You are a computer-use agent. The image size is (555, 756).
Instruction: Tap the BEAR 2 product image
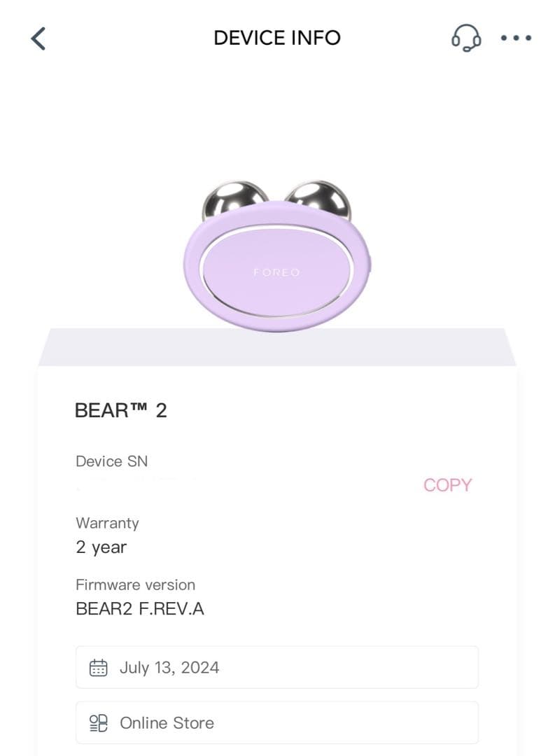tap(277, 252)
